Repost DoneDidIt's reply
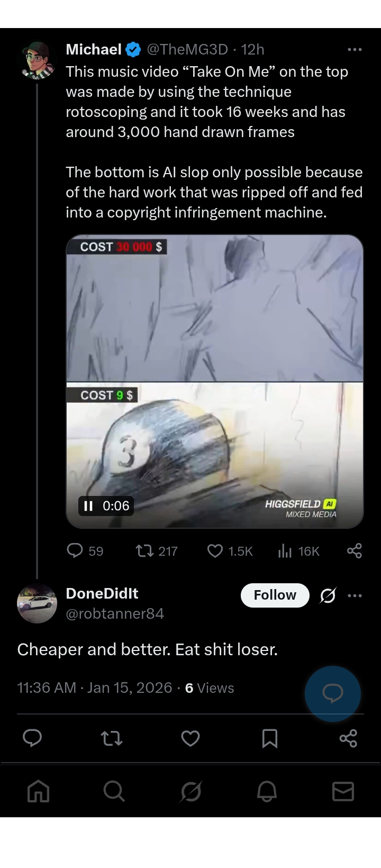The height and width of the screenshot is (868, 381). tap(112, 738)
